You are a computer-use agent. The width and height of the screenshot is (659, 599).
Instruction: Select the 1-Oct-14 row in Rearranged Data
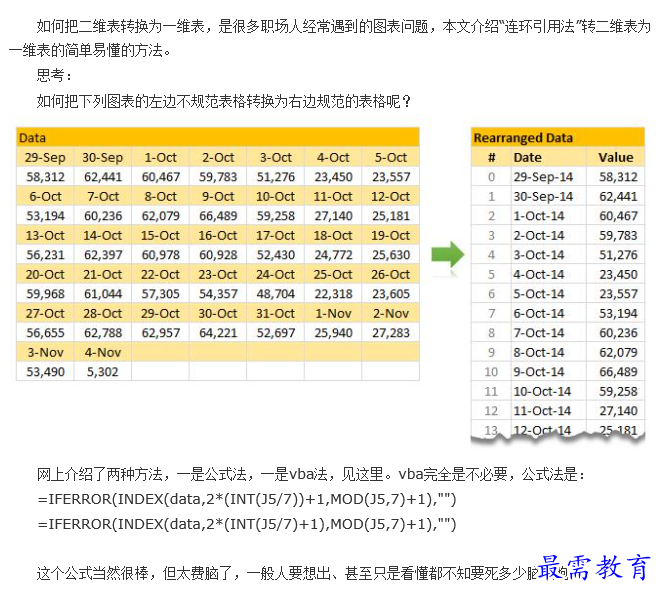tap(558, 216)
